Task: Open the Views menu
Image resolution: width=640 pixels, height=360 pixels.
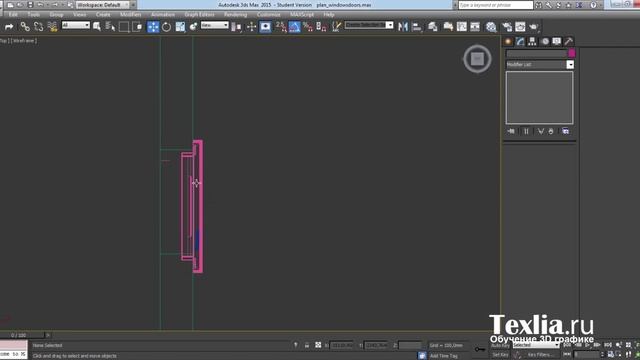Action: coord(80,15)
